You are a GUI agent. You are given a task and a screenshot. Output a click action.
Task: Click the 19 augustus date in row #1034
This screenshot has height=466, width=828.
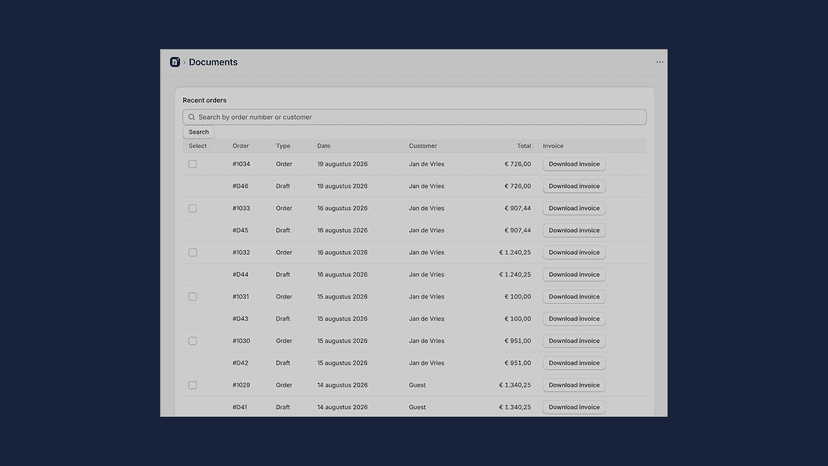coord(342,164)
